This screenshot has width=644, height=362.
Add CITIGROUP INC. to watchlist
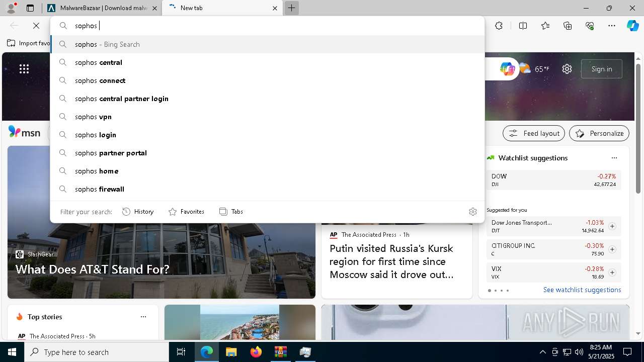coord(612,249)
